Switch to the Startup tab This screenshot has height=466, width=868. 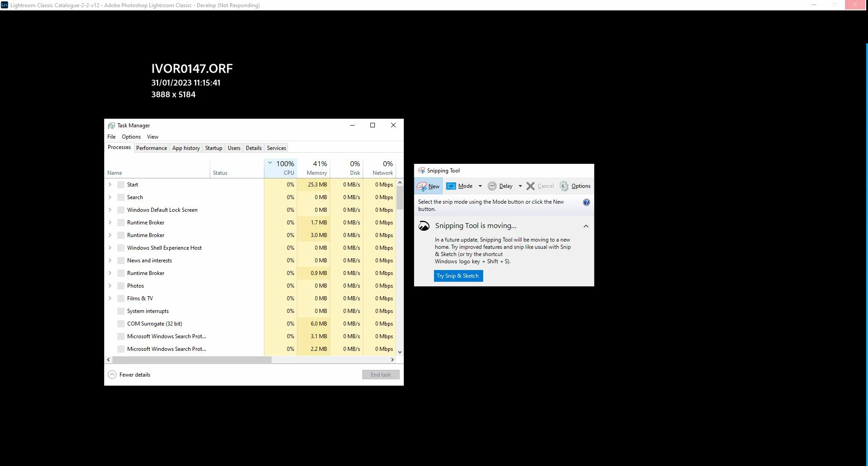(x=214, y=148)
